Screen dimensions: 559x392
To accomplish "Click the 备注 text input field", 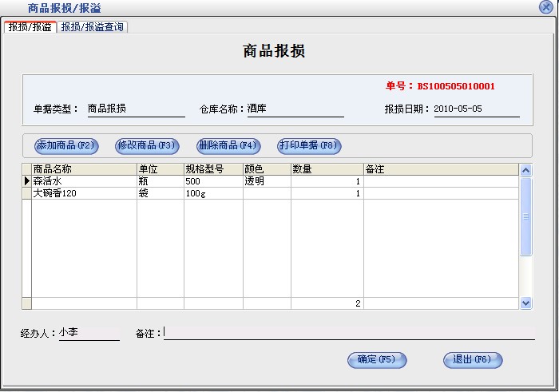I will tap(348, 333).
